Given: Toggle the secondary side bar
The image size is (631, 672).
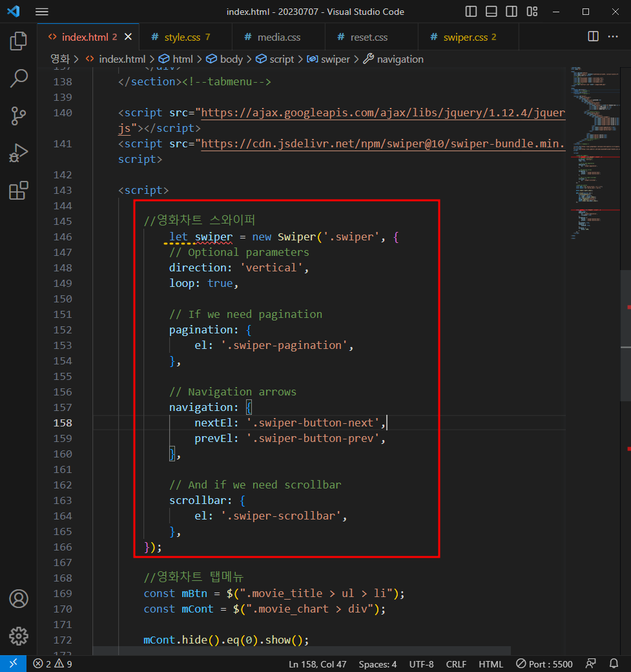Looking at the screenshot, I should tap(511, 12).
